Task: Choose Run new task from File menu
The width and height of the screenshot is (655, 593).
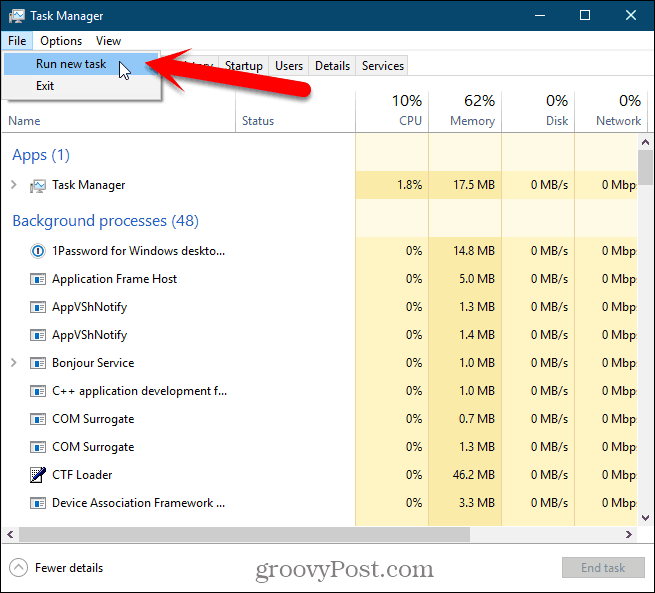Action: coord(81,64)
